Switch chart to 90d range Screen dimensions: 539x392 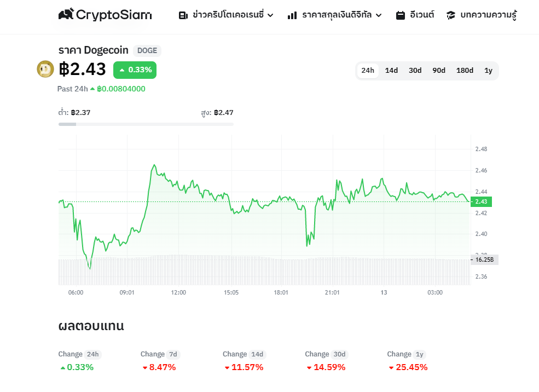coord(439,71)
